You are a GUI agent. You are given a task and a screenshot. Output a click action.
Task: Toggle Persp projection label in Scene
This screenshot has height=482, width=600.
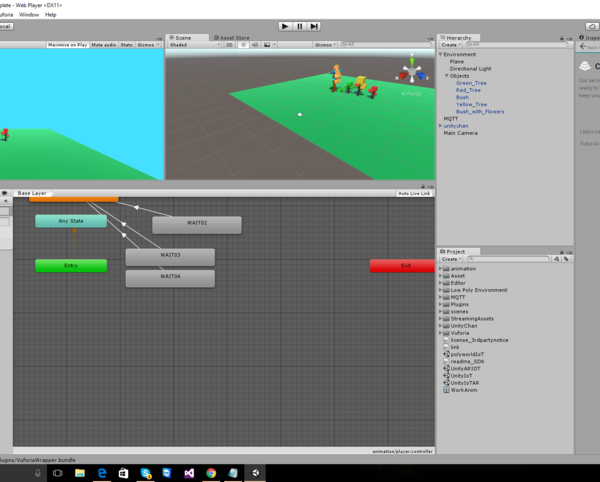click(x=411, y=94)
